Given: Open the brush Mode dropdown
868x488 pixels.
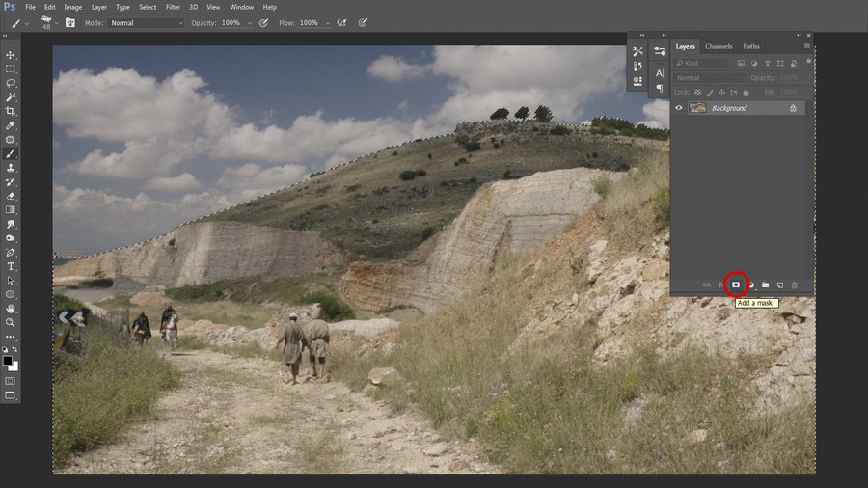Looking at the screenshot, I should 145,22.
